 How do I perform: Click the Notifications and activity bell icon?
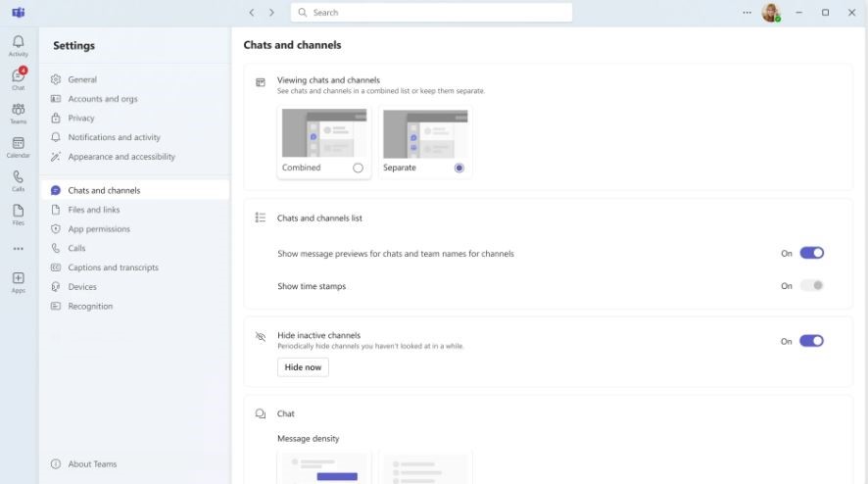[x=56, y=137]
